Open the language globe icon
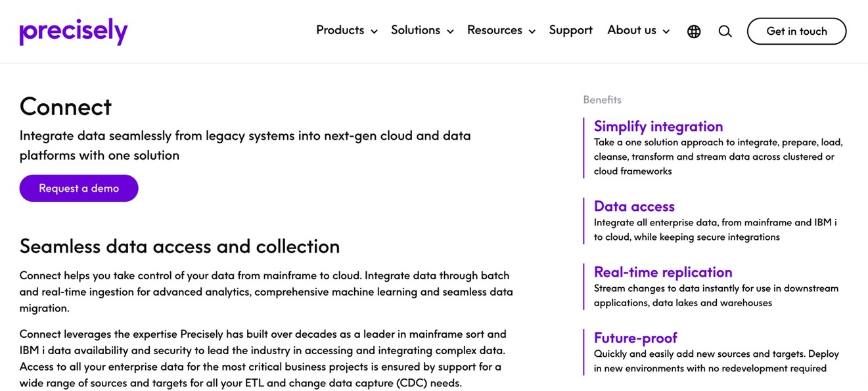The image size is (868, 391). click(694, 32)
